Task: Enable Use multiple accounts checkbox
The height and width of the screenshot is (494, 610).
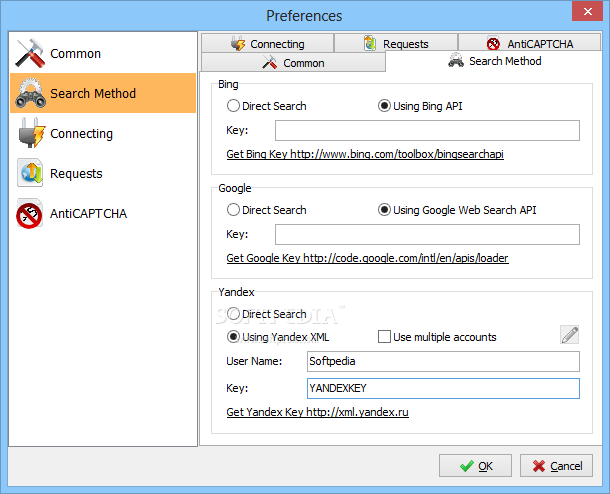Action: coord(384,336)
